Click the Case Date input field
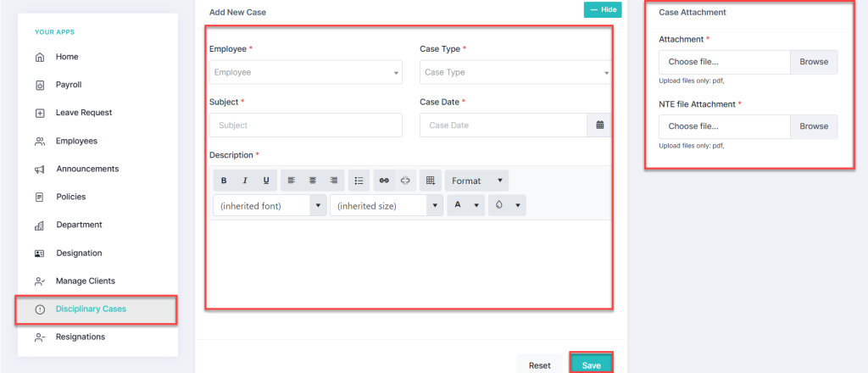The height and width of the screenshot is (373, 868). [x=504, y=125]
